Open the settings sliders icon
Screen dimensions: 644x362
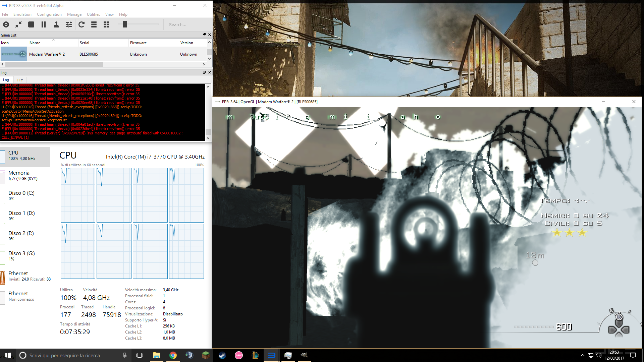pyautogui.click(x=69, y=24)
